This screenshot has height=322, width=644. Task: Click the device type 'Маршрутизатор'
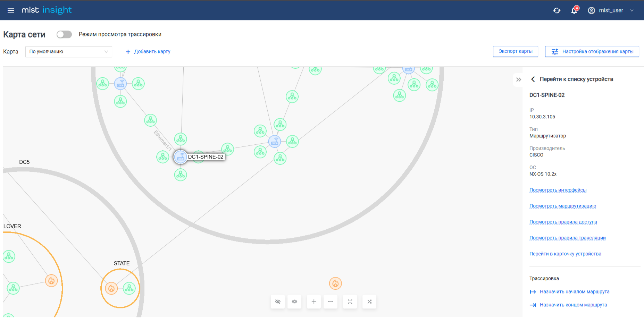tap(547, 136)
